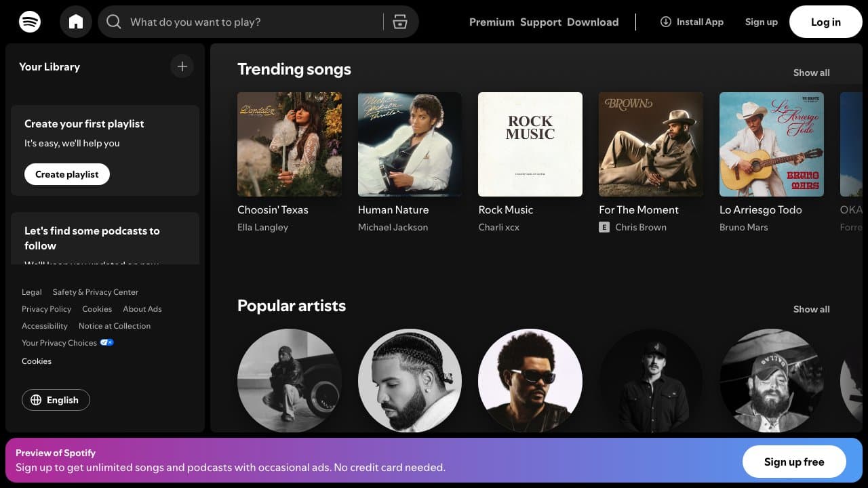Click artist name Bruno Mars
This screenshot has height=488, width=868.
[744, 228]
